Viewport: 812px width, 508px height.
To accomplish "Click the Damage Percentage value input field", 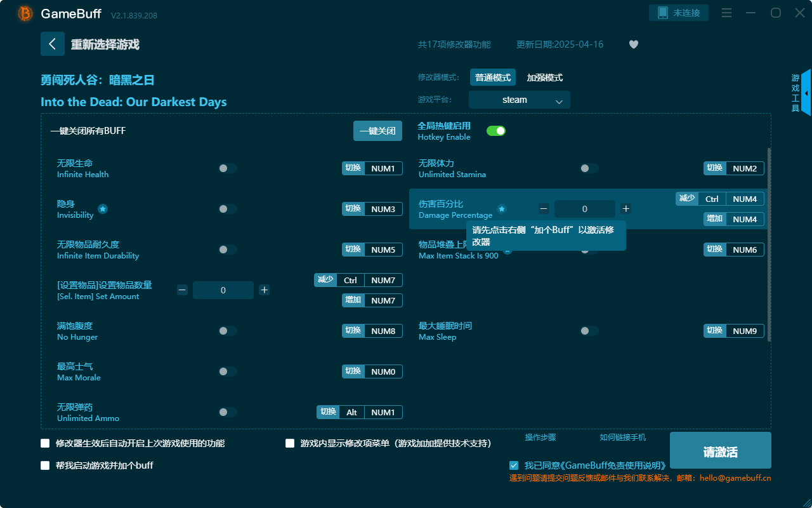I will coord(584,208).
